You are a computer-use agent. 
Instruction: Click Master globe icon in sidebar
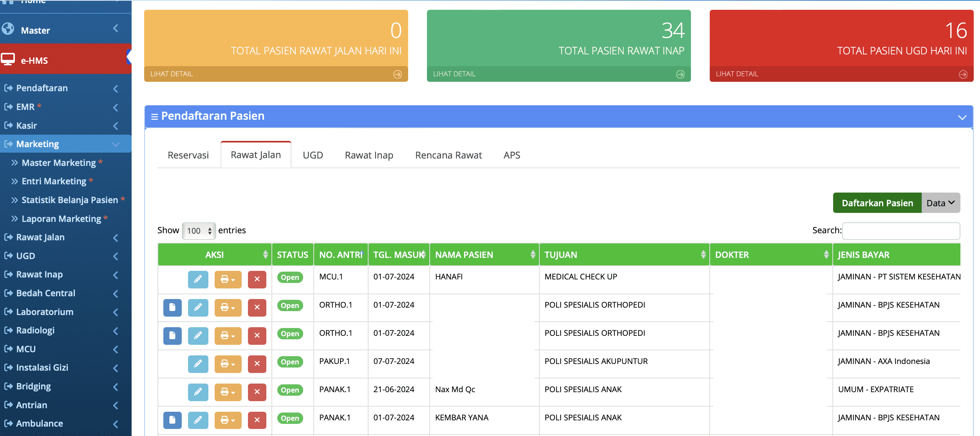click(8, 29)
